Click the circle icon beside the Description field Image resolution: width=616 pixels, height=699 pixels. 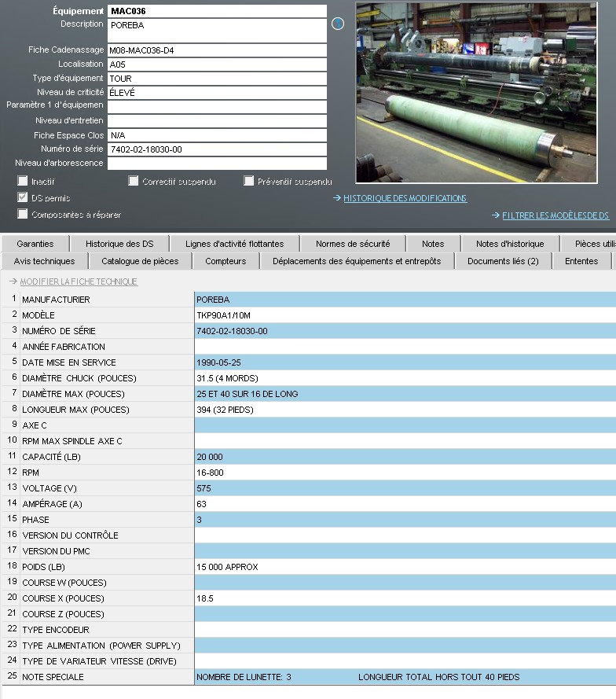point(338,24)
